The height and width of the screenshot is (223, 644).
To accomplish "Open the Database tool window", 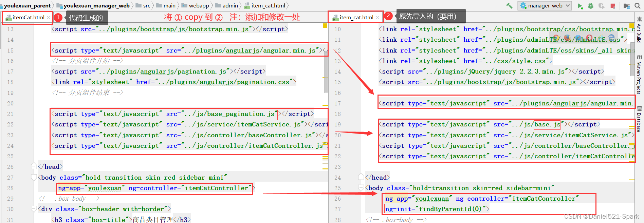I will [x=639, y=119].
